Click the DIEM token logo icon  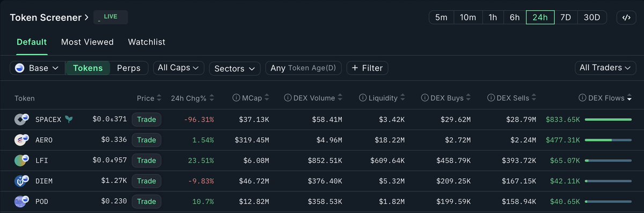[x=21, y=181]
